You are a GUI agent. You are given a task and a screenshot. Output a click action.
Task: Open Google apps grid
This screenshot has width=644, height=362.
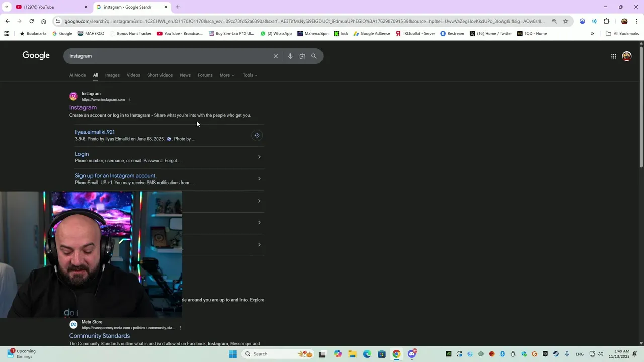coord(614,56)
